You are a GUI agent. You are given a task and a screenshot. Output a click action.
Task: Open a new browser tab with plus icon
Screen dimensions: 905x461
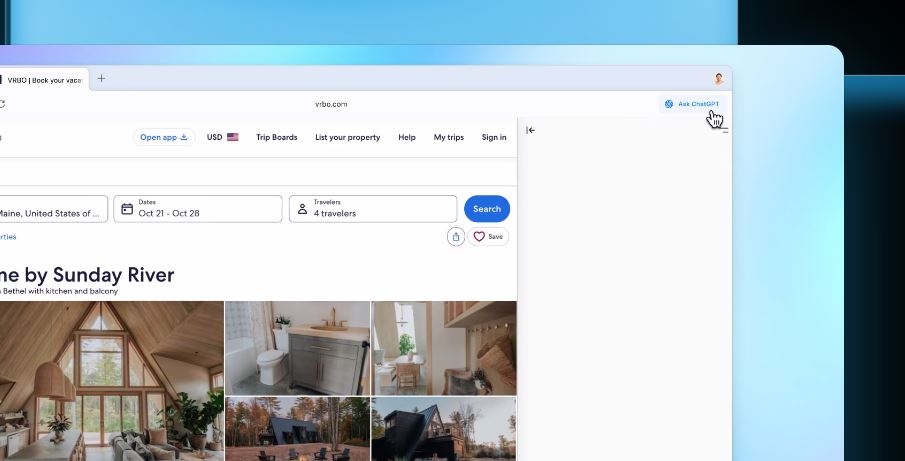click(101, 79)
